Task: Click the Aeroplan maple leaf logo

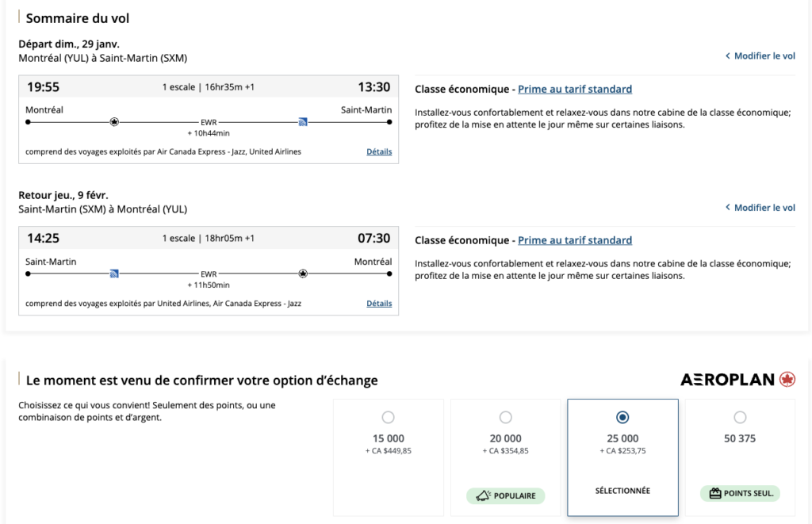Action: click(x=787, y=380)
